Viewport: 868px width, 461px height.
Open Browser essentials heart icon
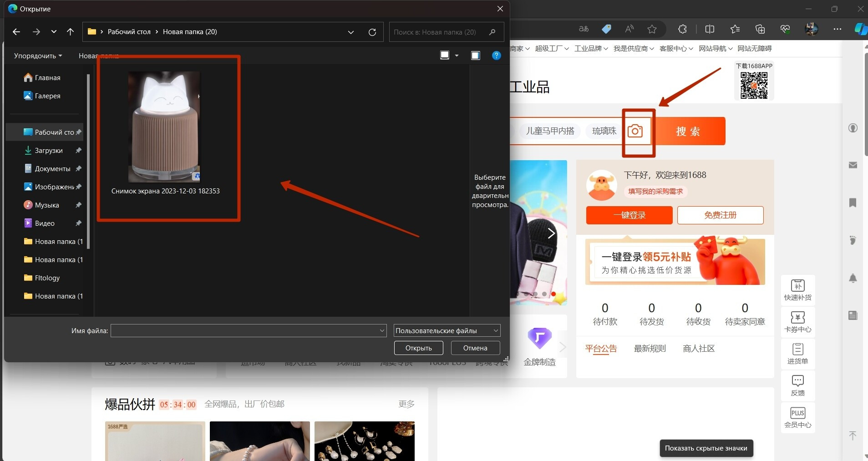(x=785, y=29)
